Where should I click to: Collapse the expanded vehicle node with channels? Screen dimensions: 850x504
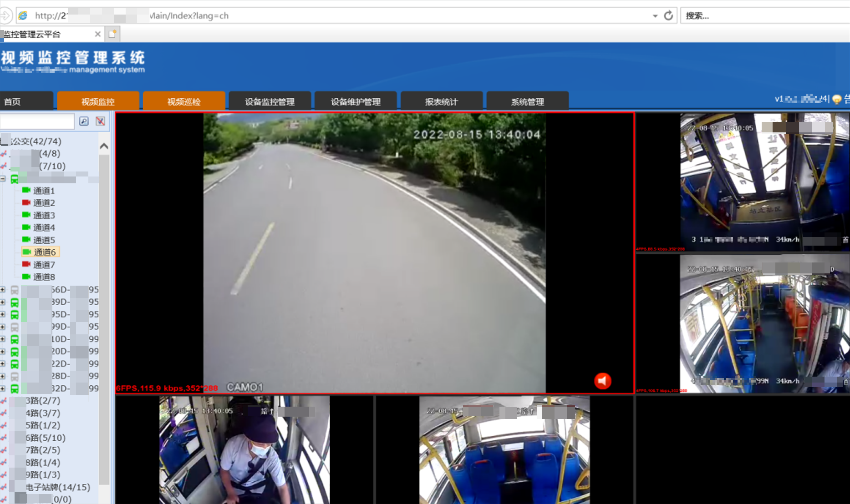pos(3,179)
